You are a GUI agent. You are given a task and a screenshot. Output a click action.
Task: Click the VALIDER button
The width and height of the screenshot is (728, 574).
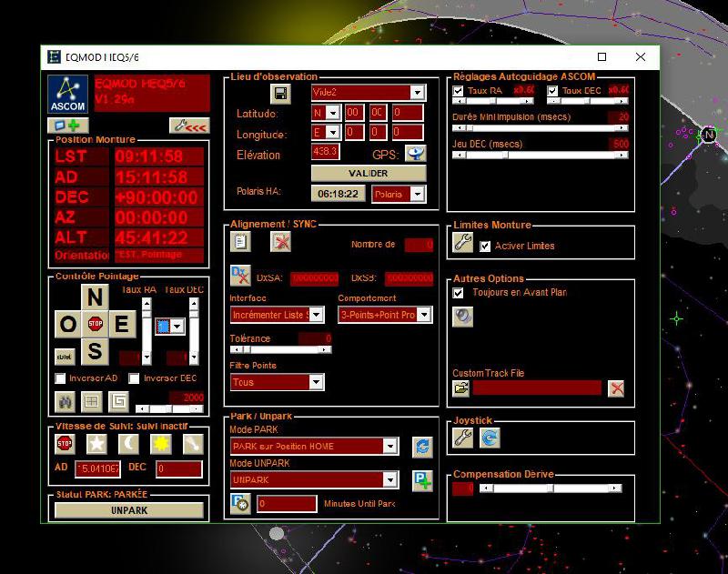click(369, 173)
